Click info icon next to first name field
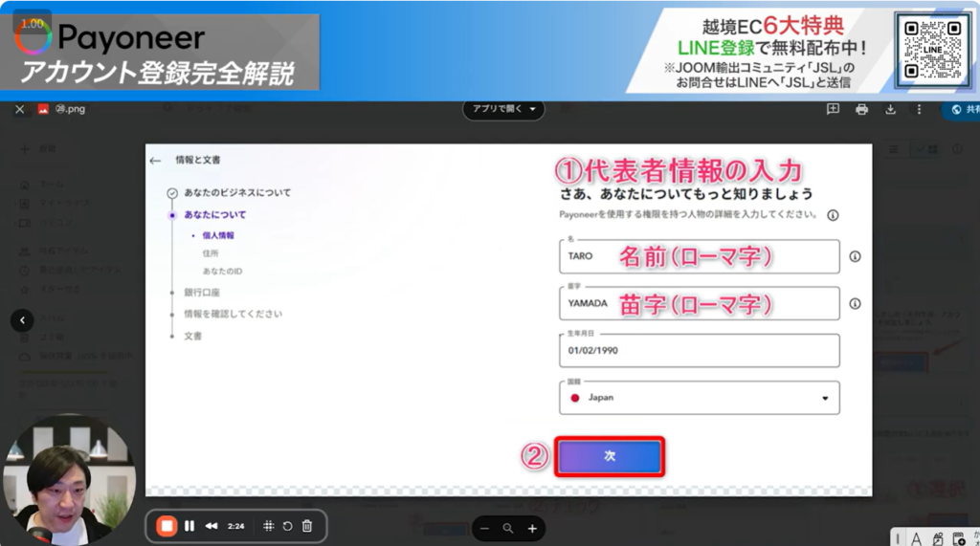Image resolution: width=980 pixels, height=546 pixels. click(855, 256)
